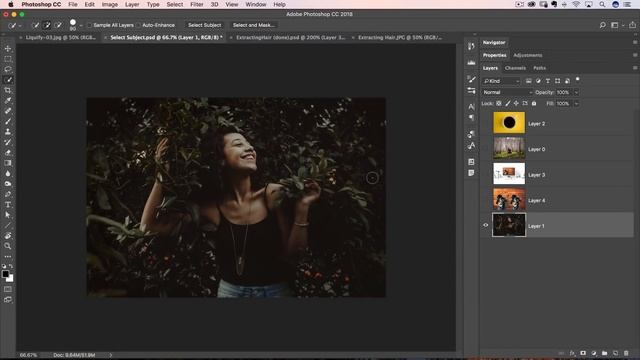This screenshot has width=640, height=360.
Task: Select the Spot Healing Brush tool
Action: (x=8, y=111)
